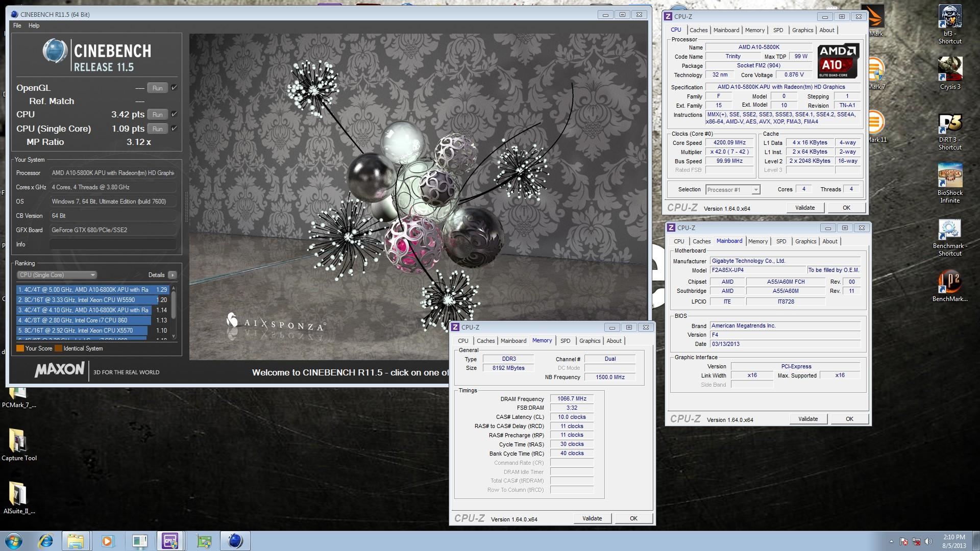
Task: Open the bf3 Shortcut desktop icon
Action: pyautogui.click(x=950, y=24)
